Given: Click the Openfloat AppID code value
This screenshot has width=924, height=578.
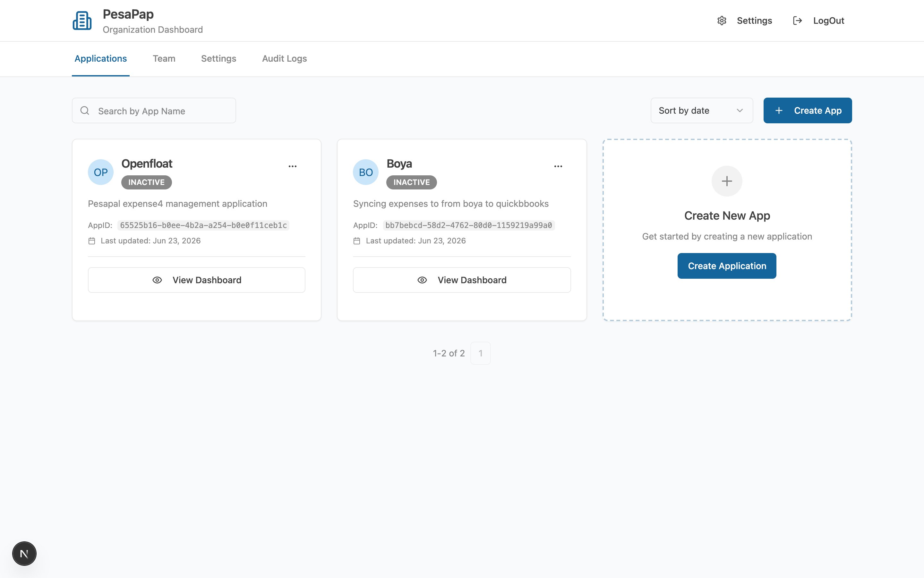Looking at the screenshot, I should 203,225.
